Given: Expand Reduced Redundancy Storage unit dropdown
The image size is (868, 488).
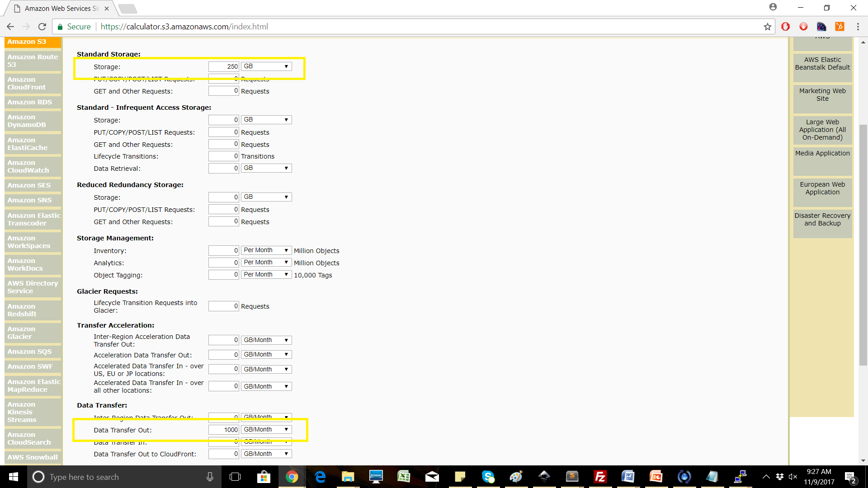Looking at the screenshot, I should point(266,197).
